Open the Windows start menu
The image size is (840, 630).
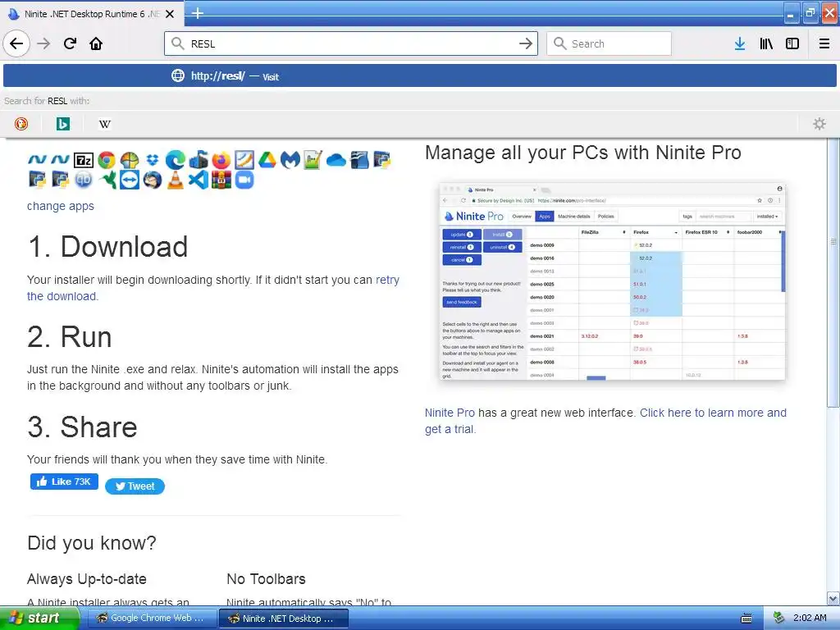click(39, 618)
